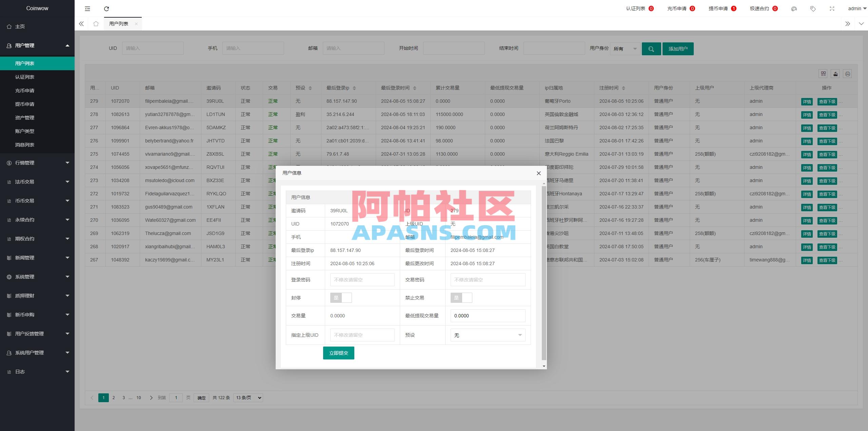Screen dimensions: 868x431
Task: Click the 登录密码 input field
Action: (x=362, y=280)
